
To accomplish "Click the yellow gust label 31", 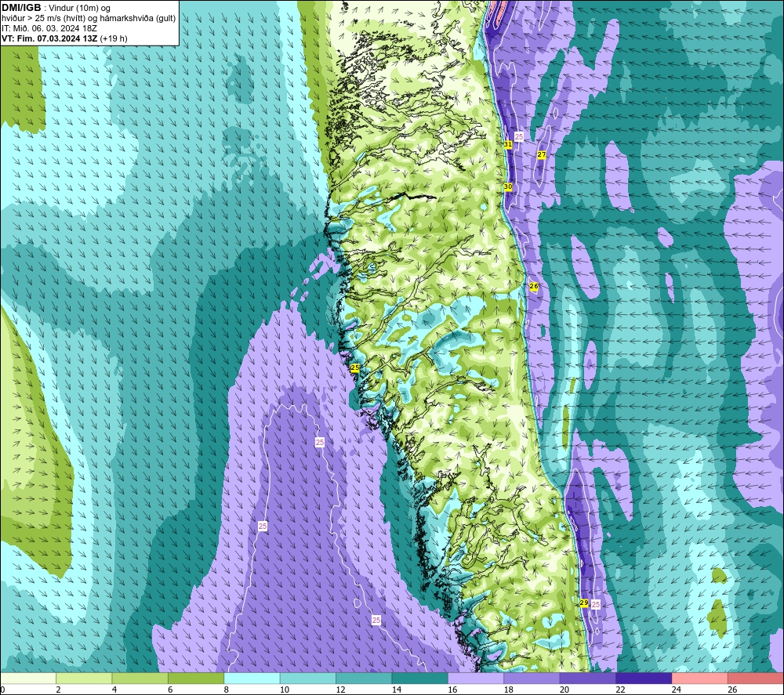I will tap(508, 144).
